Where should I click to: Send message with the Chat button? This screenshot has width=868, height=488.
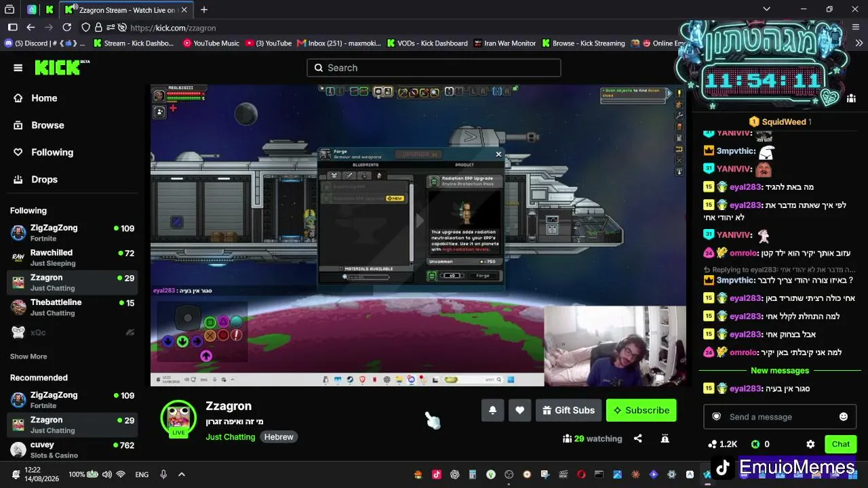point(841,445)
